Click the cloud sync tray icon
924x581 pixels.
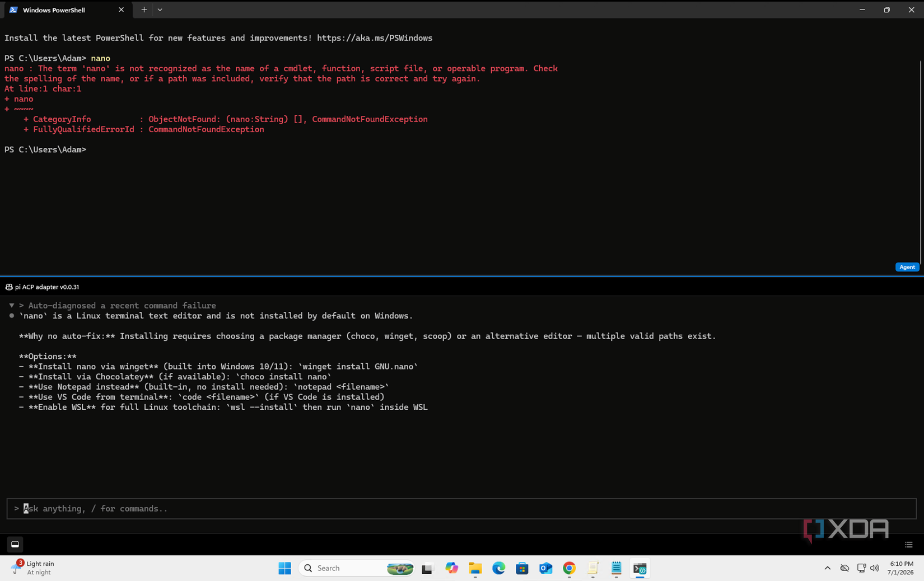point(844,568)
